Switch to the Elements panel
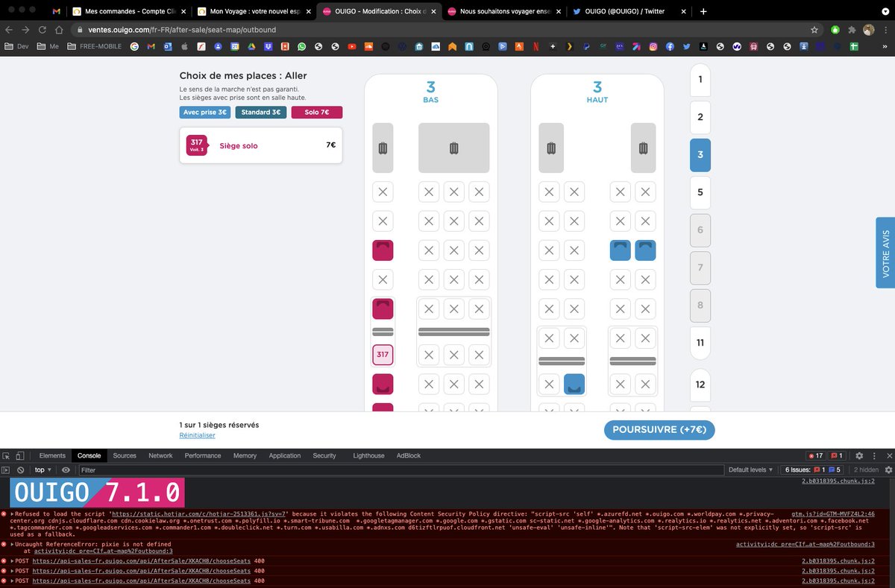The height and width of the screenshot is (588, 895). tap(52, 455)
